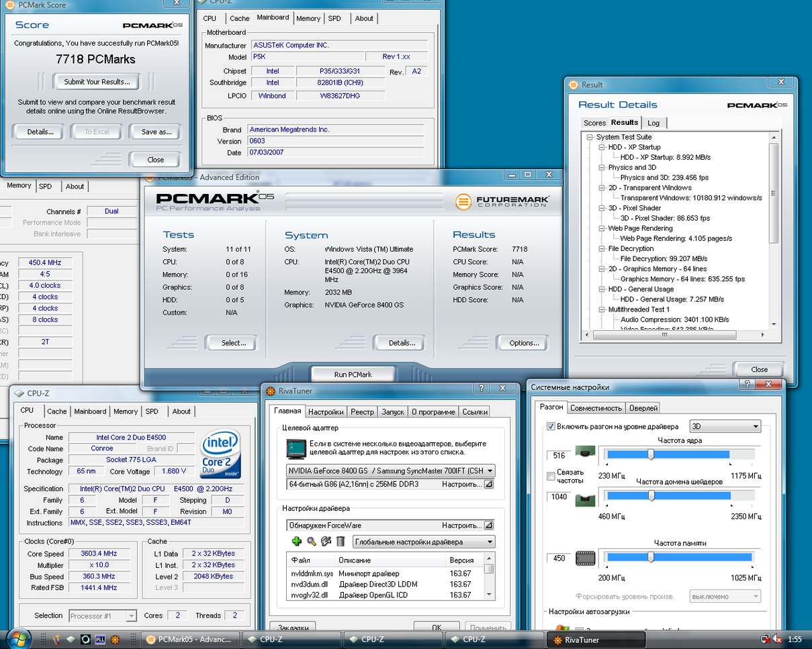
Task: Click the edit profile icon beside the magnifier in RivaTuner
Action: [x=326, y=542]
